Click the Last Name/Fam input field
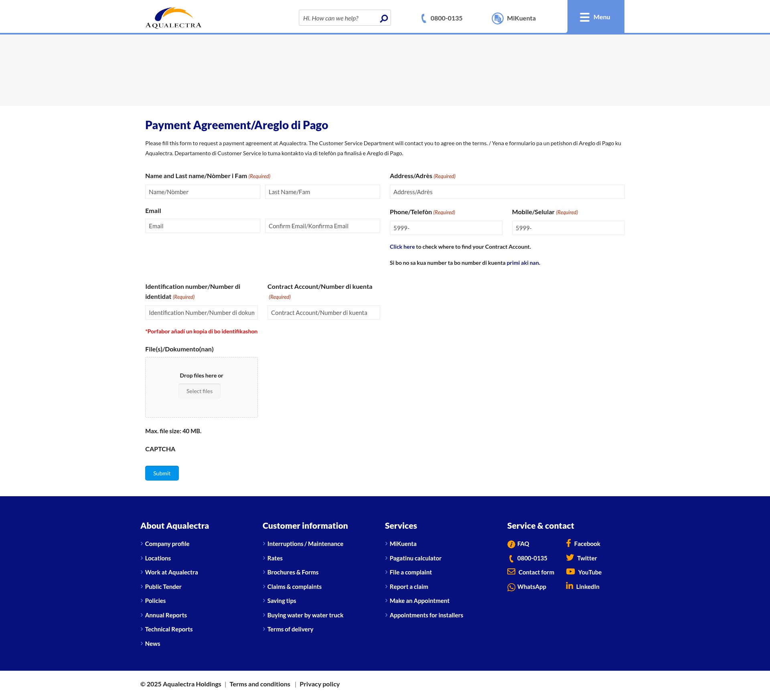770x700 pixels. tap(322, 192)
